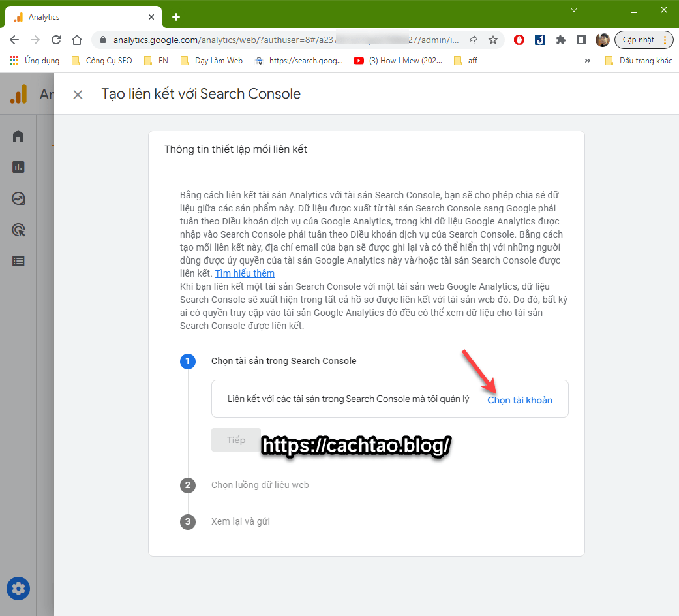
Task: Click Chọn tài khoản link
Action: coord(520,400)
